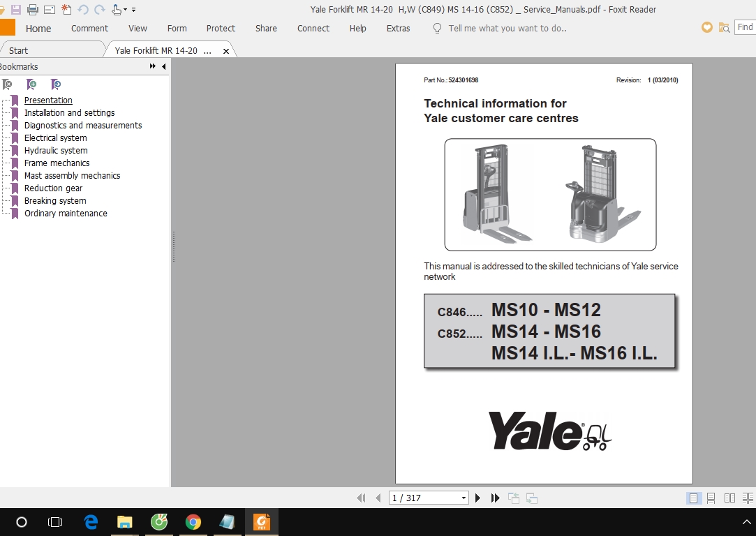This screenshot has height=536, width=756.
Task: Enable single page view mode
Action: click(x=694, y=498)
